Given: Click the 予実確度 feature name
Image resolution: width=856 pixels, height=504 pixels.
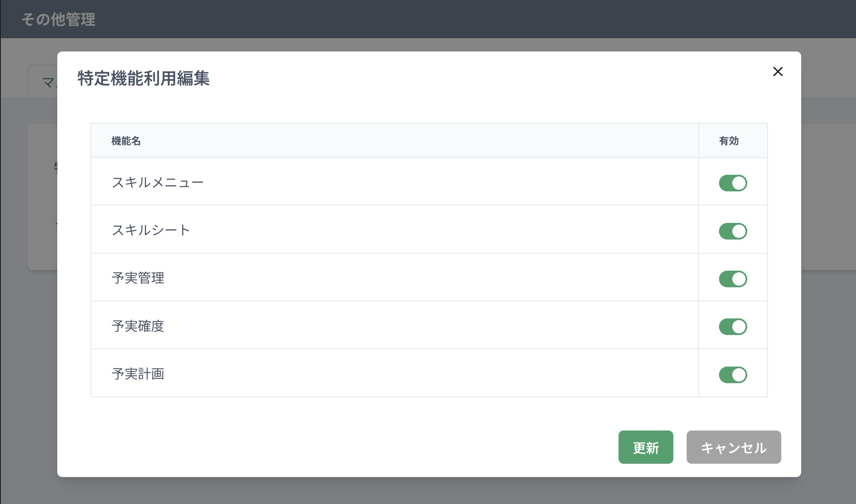Looking at the screenshot, I should click(x=138, y=326).
